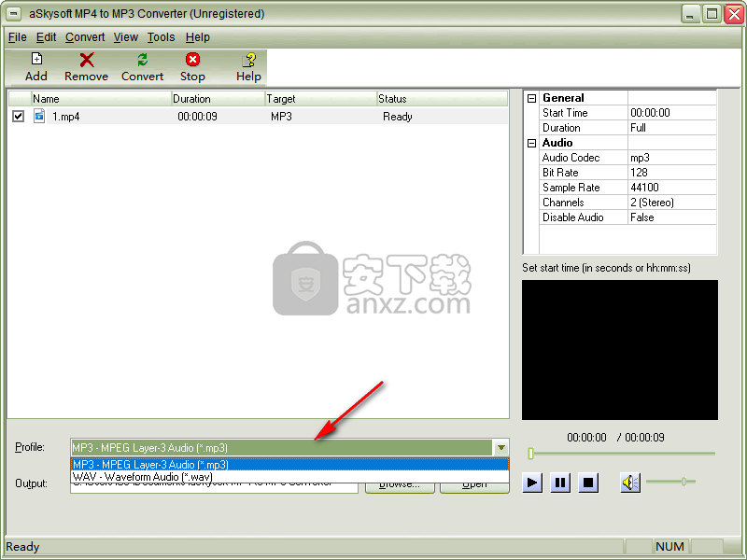Select the Start Time property row label
Image resolution: width=747 pixels, height=560 pixels.
click(565, 113)
